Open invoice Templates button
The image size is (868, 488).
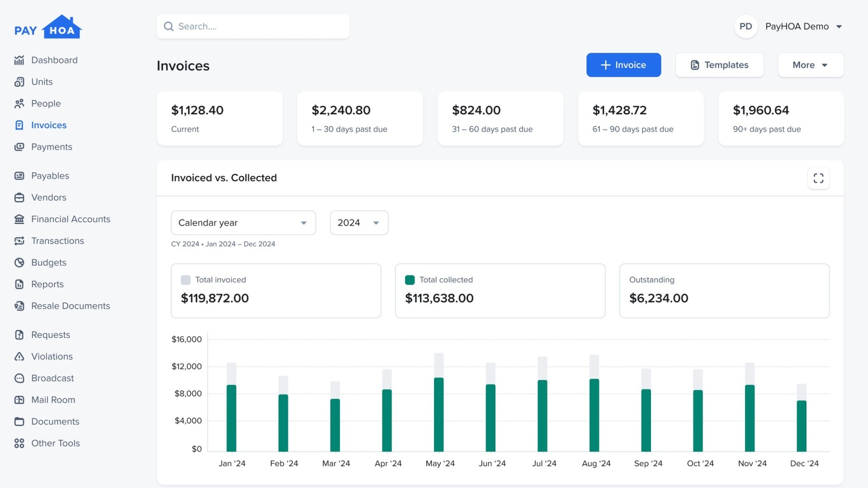[719, 65]
